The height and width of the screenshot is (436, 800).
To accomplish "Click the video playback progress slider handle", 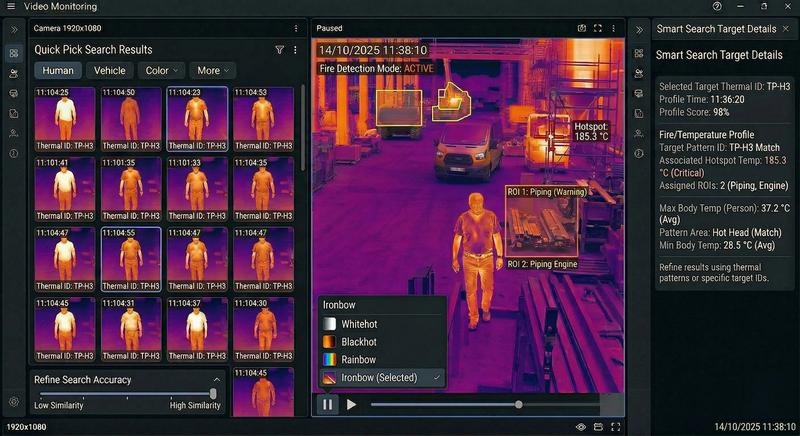I will [x=518, y=404].
